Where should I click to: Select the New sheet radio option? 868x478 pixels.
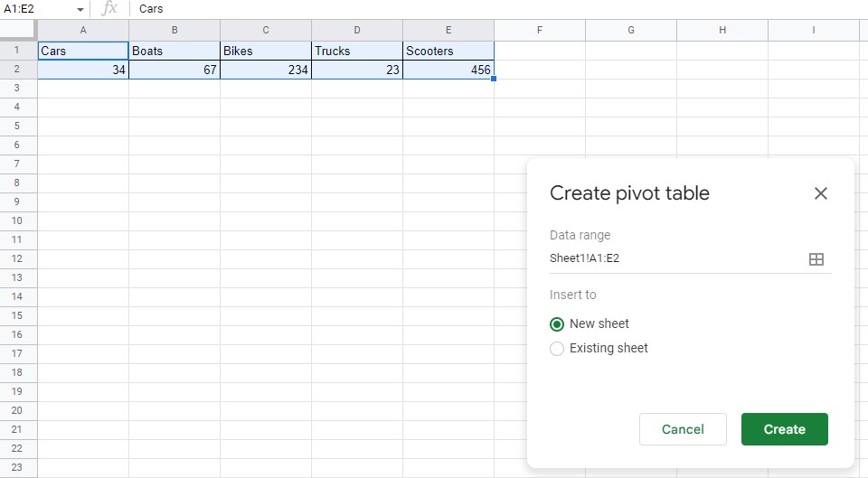[x=557, y=324]
